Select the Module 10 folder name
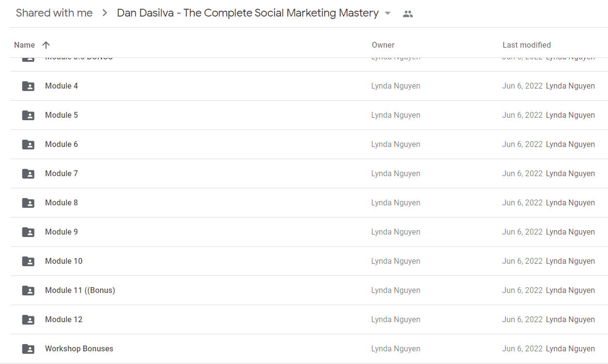This screenshot has width=608, height=364. click(x=64, y=261)
